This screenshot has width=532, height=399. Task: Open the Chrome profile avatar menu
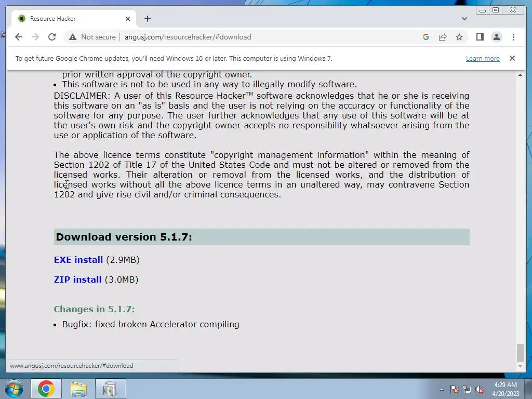[x=497, y=37]
